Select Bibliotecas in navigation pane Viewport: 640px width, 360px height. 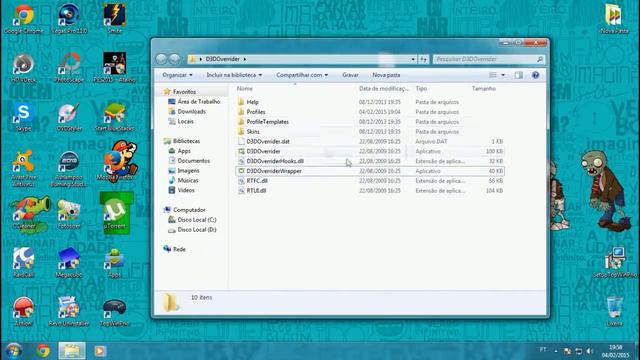coord(186,141)
